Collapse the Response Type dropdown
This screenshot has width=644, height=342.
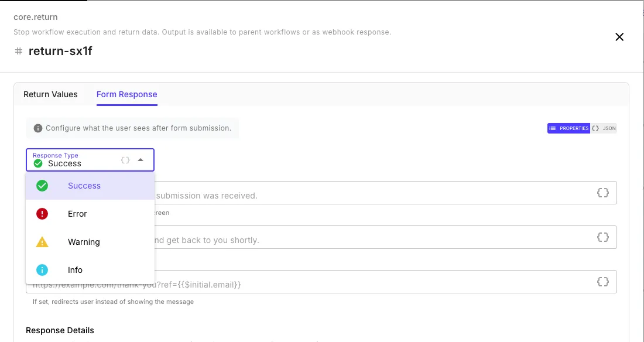pos(140,159)
